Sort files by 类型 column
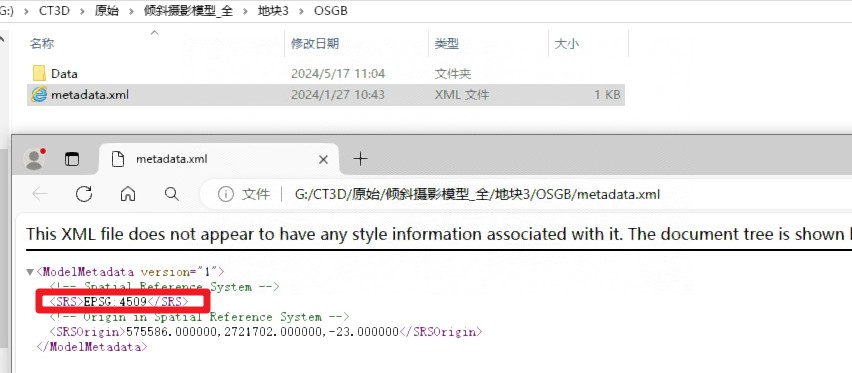The width and height of the screenshot is (852, 373). coord(447,43)
